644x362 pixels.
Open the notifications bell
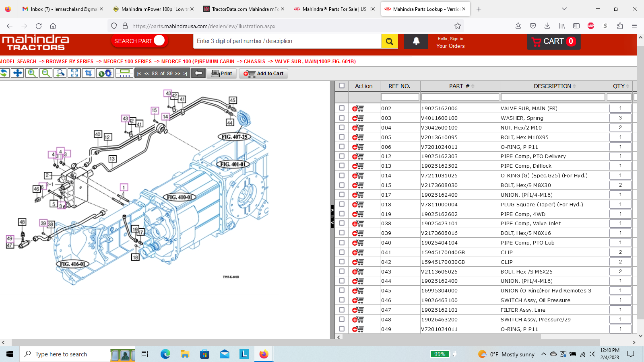tap(416, 41)
